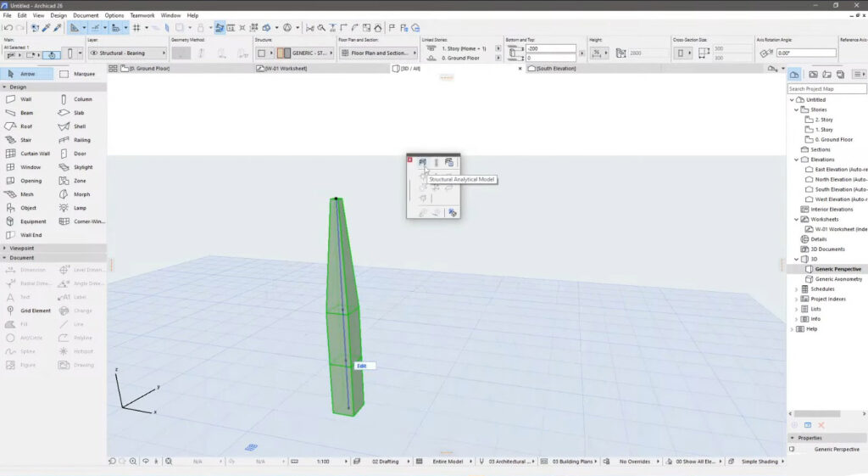Close the floating palette with red X
Viewport: 868px width, 476px height.
pyautogui.click(x=409, y=160)
